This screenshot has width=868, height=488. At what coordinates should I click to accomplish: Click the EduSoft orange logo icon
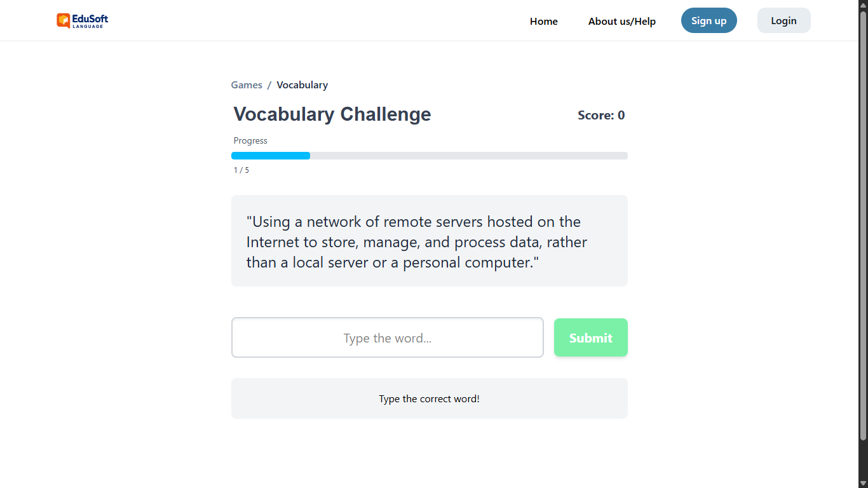pos(63,21)
